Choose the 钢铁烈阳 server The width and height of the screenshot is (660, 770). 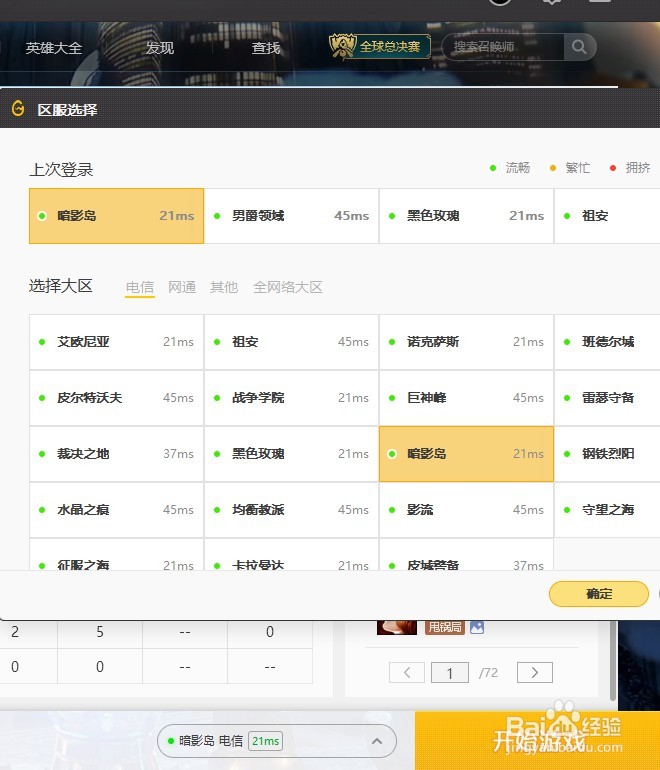point(607,454)
